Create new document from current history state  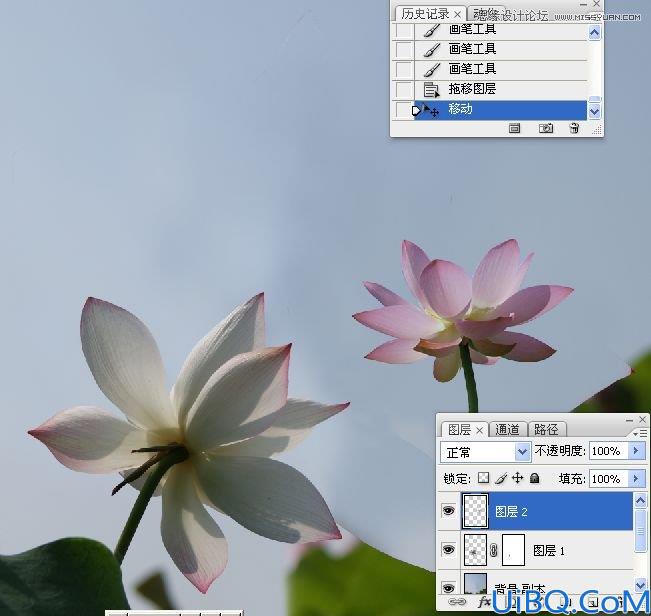click(514, 128)
